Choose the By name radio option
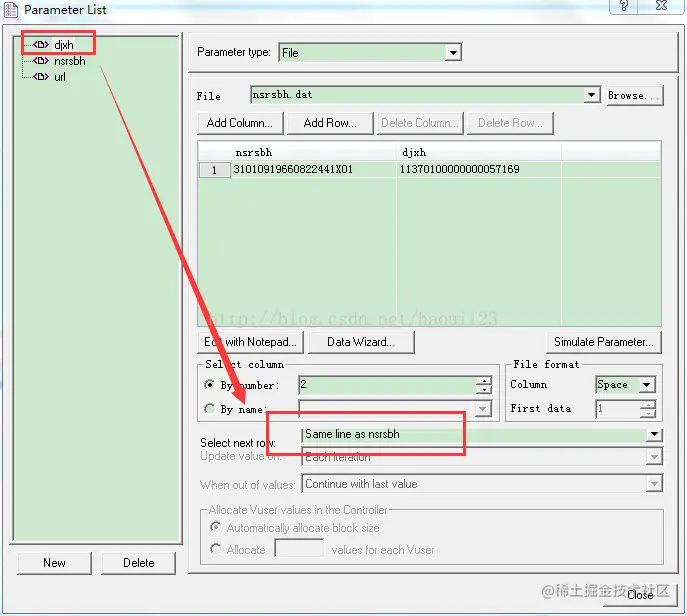 [x=209, y=409]
